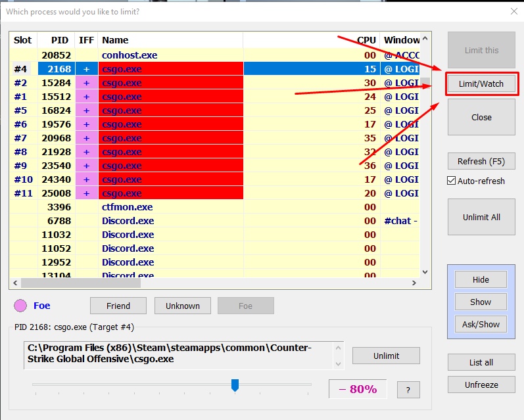Image resolution: width=524 pixels, height=420 pixels.
Task: Select csgo.exe row with PID 24340
Action: (x=214, y=179)
